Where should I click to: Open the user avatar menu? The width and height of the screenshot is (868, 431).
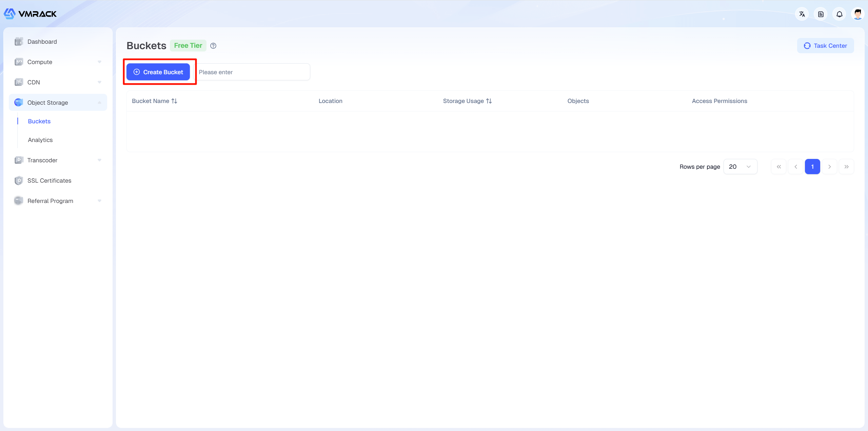pyautogui.click(x=858, y=14)
